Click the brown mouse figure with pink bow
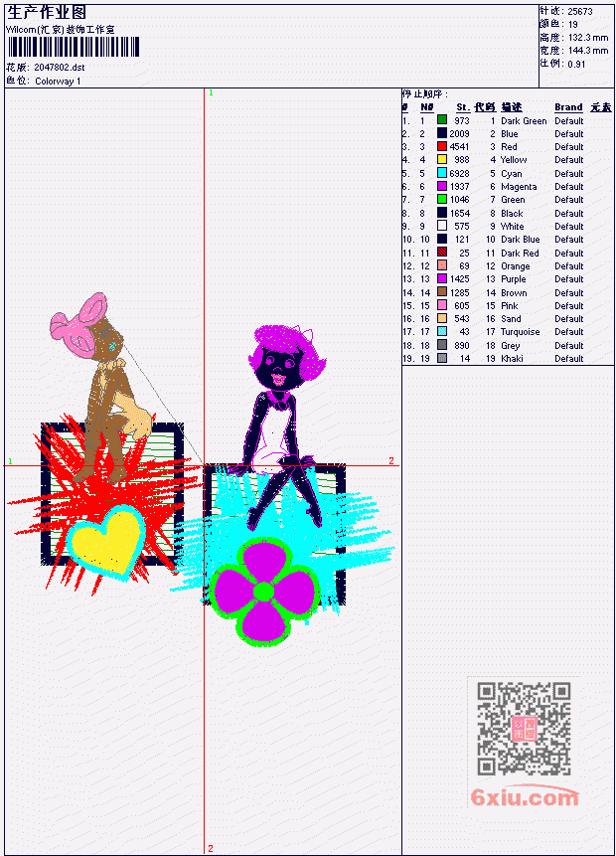616x856 pixels. point(102,388)
